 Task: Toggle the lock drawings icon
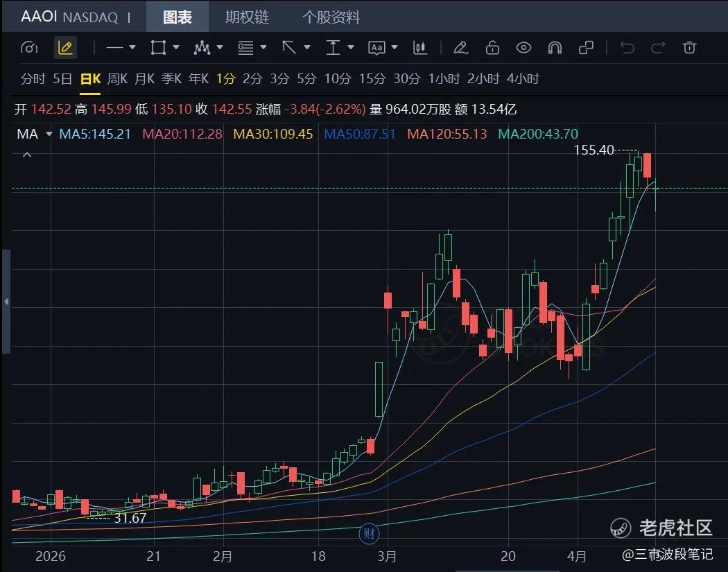pos(492,47)
